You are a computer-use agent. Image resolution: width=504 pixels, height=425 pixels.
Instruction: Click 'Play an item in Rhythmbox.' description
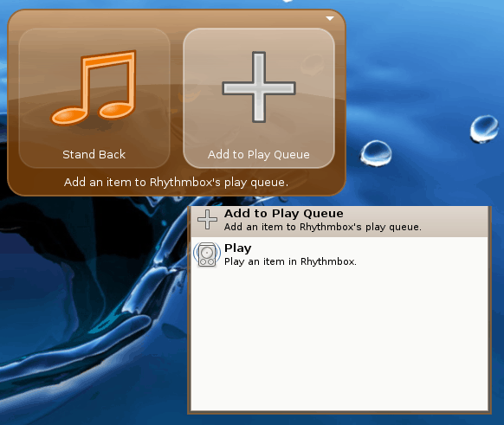tap(291, 261)
